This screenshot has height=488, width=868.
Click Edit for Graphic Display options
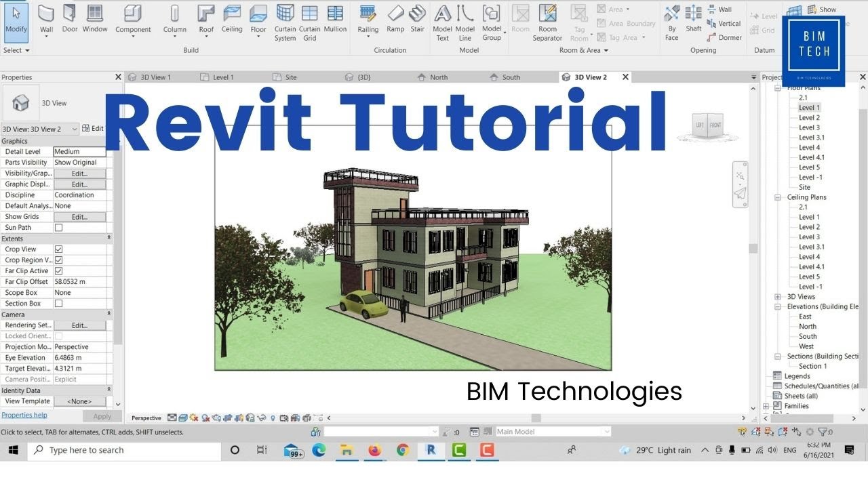coord(79,184)
